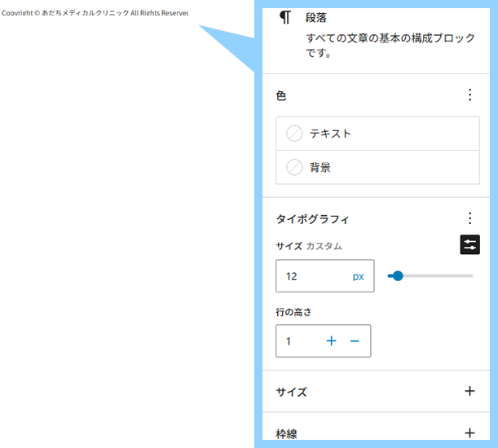Click the block description すべての文章の基本の構成ブロック
The width and height of the screenshot is (498, 448).
pyautogui.click(x=390, y=45)
